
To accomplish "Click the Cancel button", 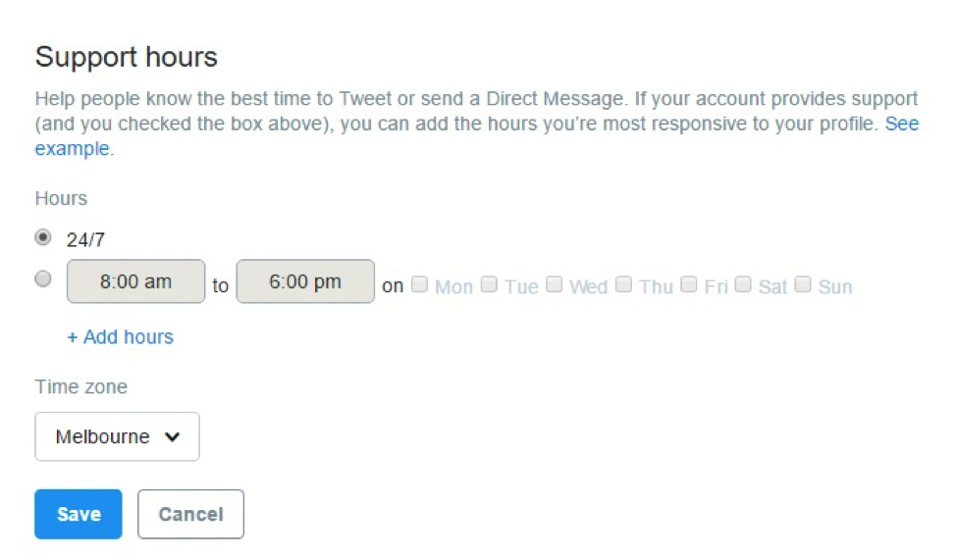I will click(190, 514).
